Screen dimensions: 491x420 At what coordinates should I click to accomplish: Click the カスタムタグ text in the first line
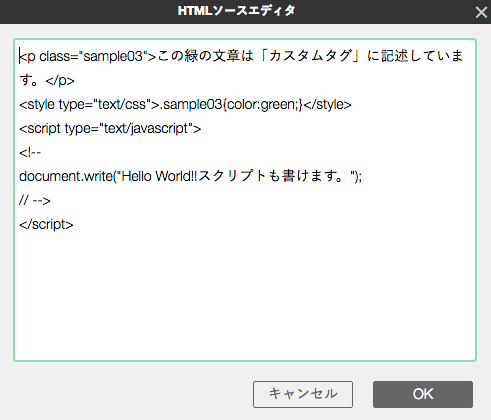[311, 56]
